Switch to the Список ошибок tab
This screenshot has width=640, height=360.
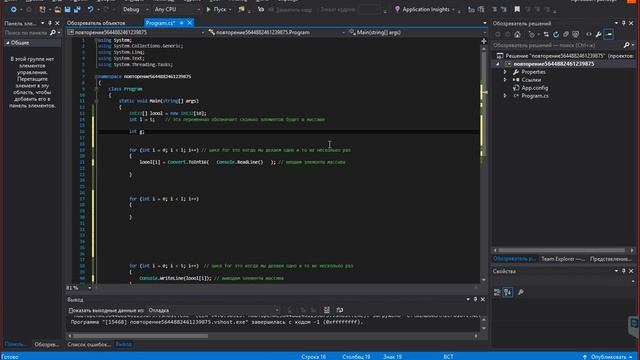coord(89,344)
